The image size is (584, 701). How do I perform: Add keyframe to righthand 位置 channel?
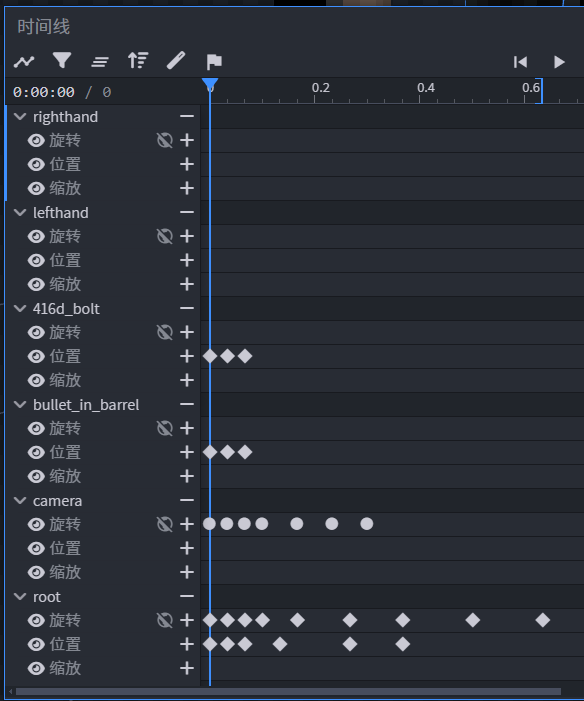tap(187, 164)
